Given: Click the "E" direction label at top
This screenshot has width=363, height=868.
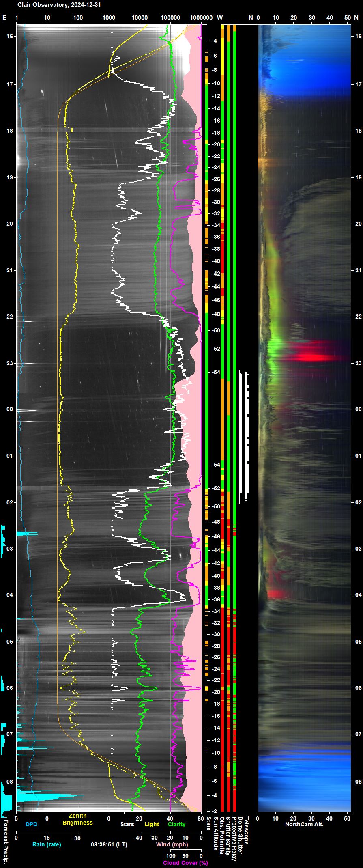Looking at the screenshot, I should click(4, 18).
